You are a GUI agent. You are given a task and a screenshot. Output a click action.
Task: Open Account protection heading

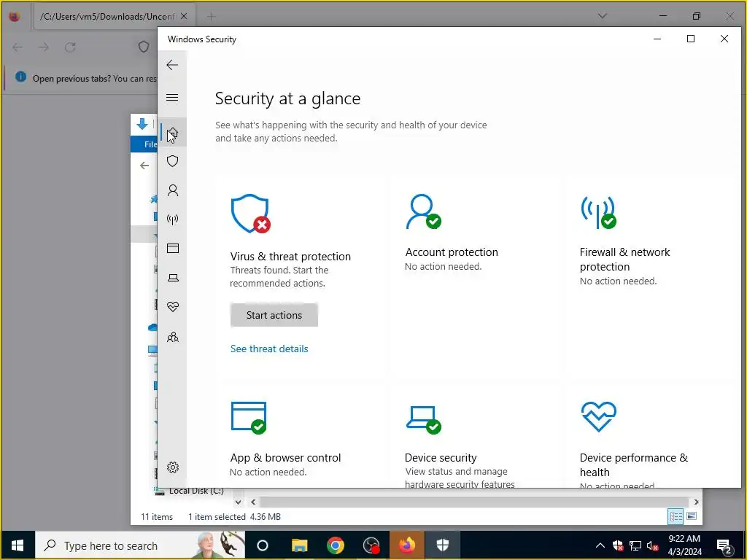[x=451, y=252]
